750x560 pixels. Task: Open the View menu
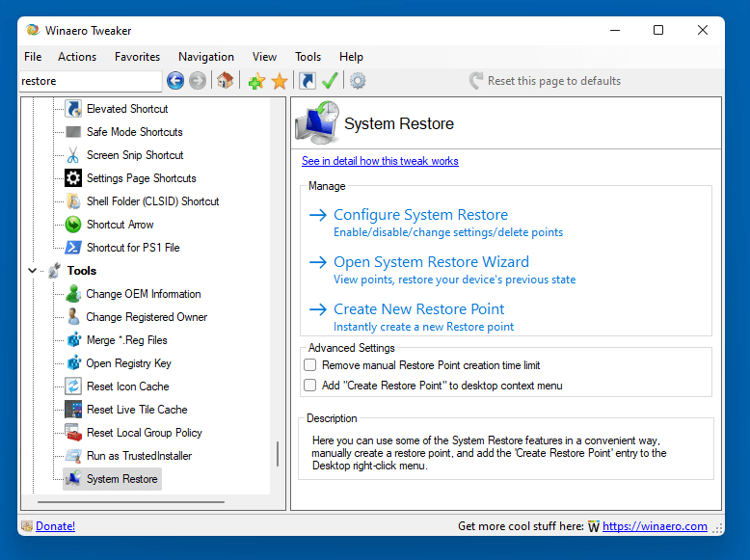264,57
